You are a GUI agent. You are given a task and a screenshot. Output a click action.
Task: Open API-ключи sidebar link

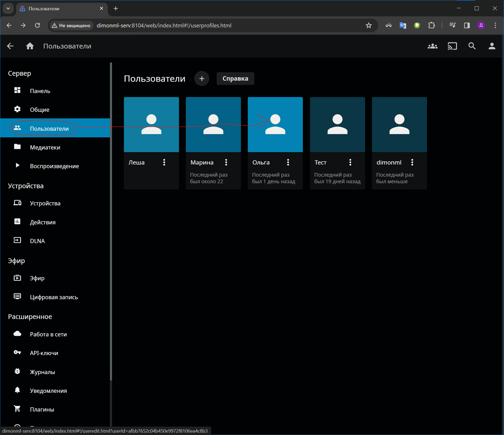pos(44,353)
